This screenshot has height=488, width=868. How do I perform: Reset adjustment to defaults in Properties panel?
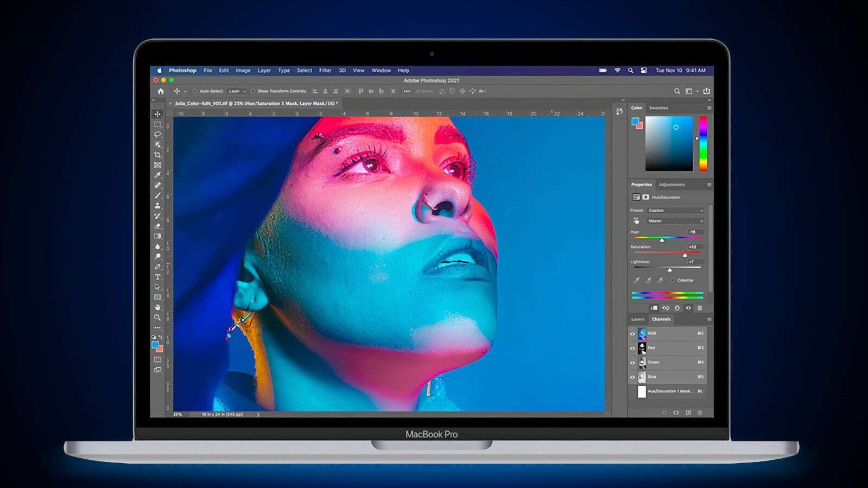[x=677, y=308]
